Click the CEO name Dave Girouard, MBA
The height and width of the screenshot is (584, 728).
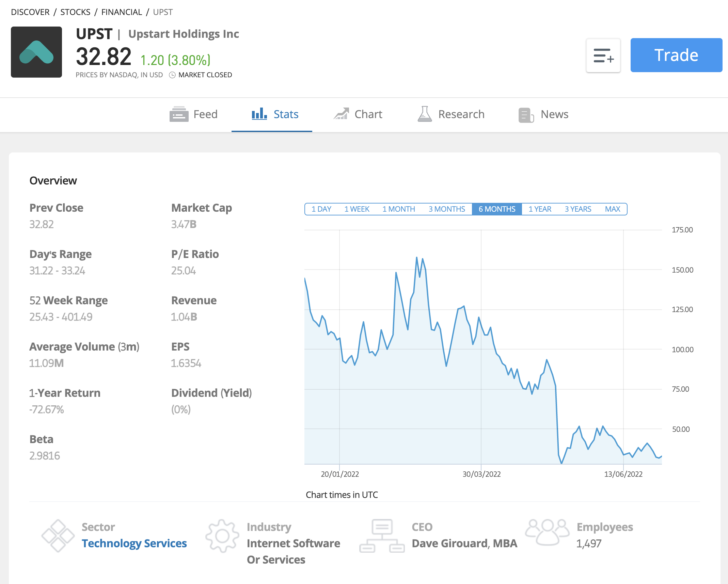coord(464,544)
